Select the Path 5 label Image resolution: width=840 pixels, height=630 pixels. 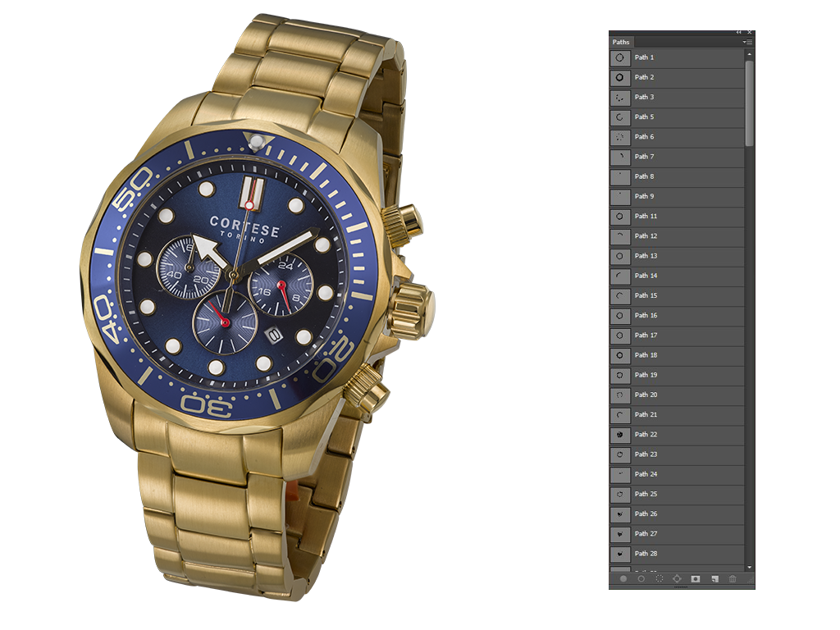[644, 116]
